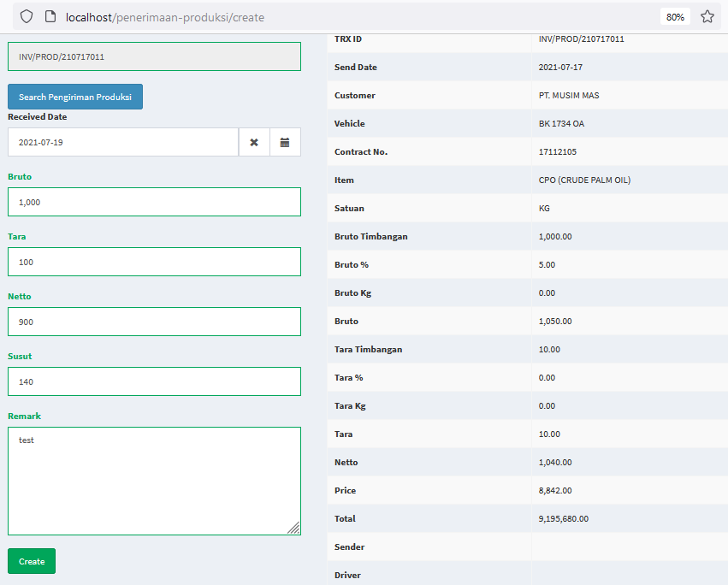728x585 pixels.
Task: Submit the form with Create button
Action: [x=32, y=561]
